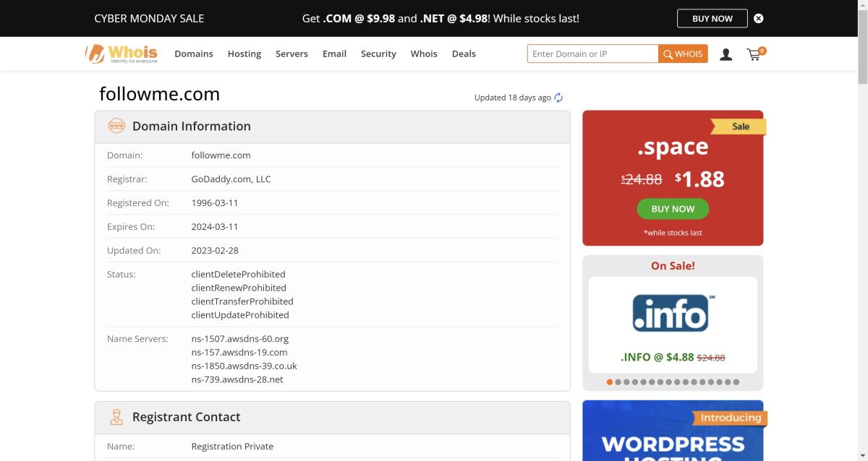Open the shopping cart icon
Screen dimensions: 868x461
754,54
